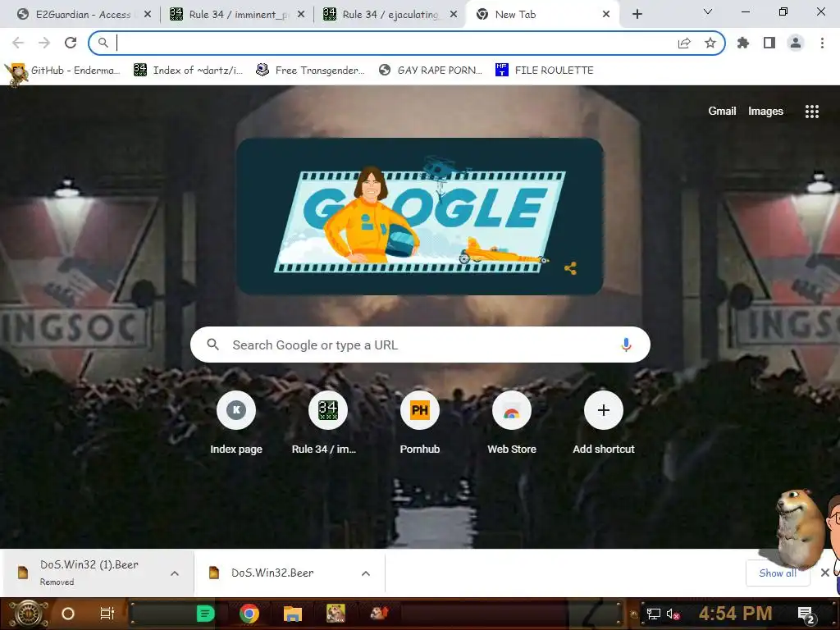Open the Extensions puzzle icon
This screenshot has width=840, height=630.
coord(743,43)
